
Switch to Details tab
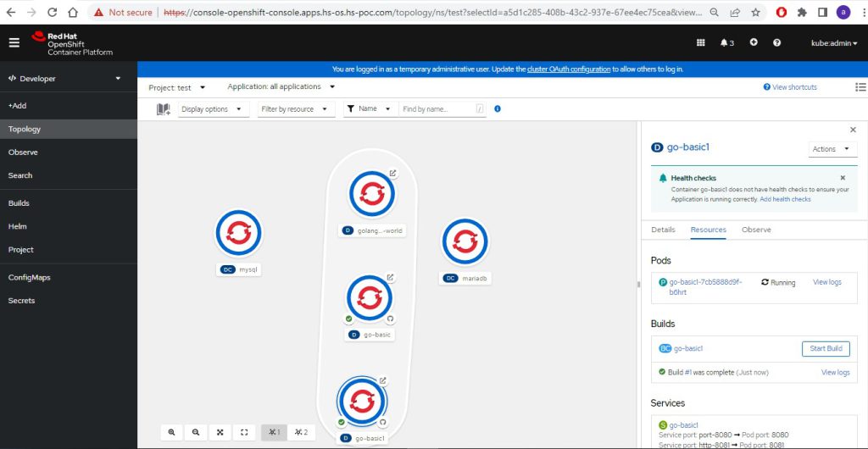[663, 230]
